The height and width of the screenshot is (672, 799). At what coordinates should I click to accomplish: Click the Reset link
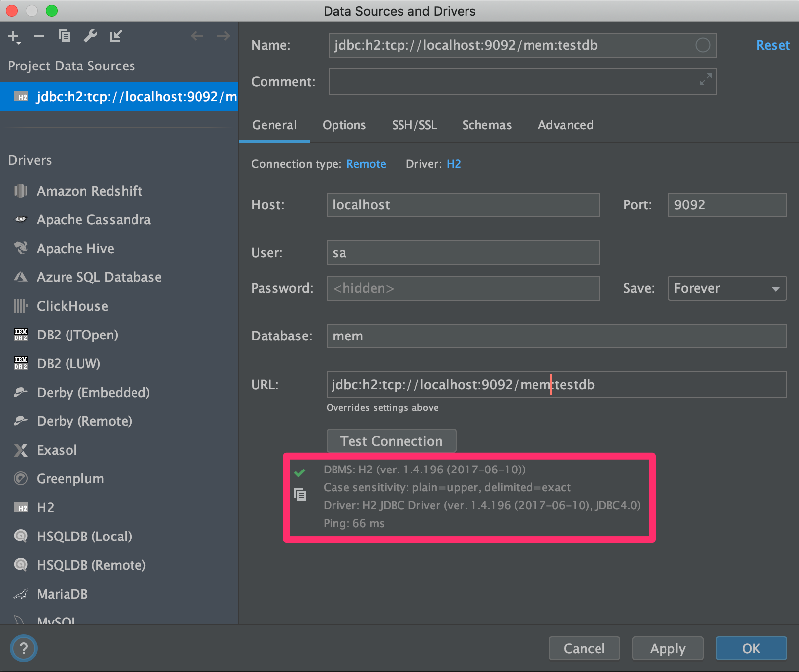pyautogui.click(x=773, y=45)
